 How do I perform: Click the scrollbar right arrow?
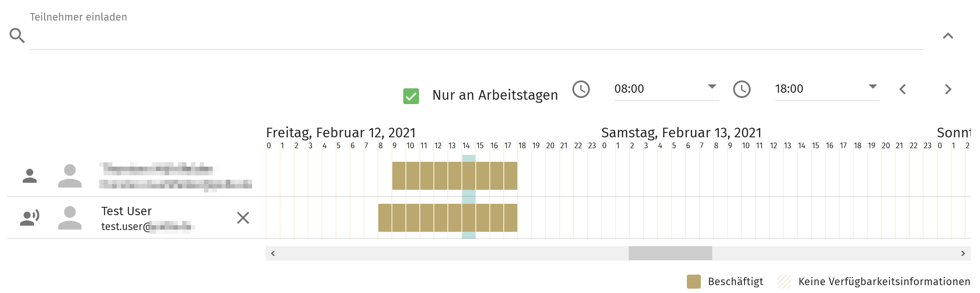(963, 253)
